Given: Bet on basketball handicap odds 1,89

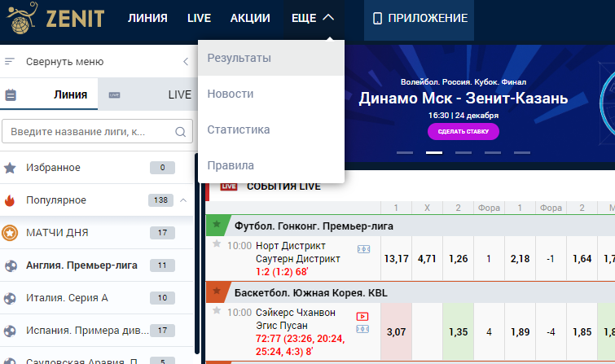Looking at the screenshot, I should click(520, 332).
